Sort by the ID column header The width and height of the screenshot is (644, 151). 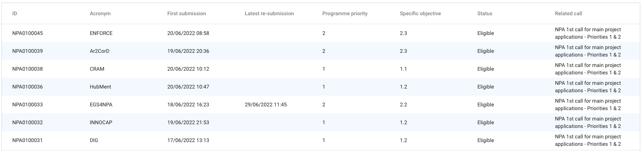(x=15, y=13)
